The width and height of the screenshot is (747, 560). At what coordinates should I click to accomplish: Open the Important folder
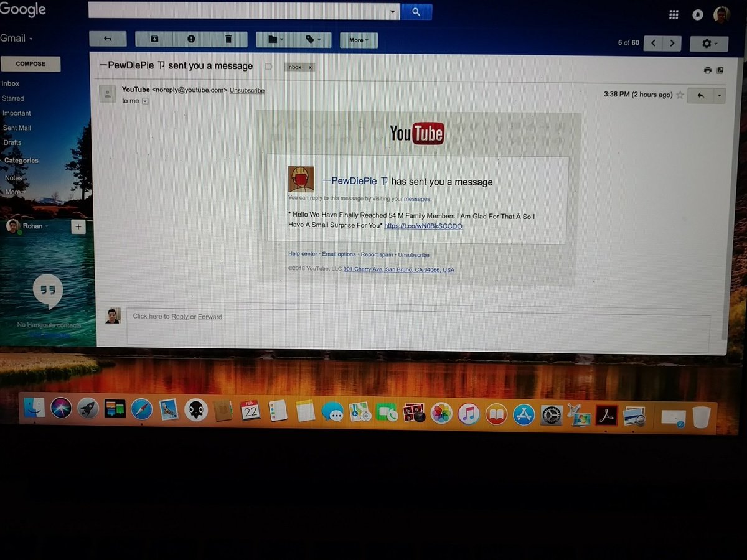[17, 113]
